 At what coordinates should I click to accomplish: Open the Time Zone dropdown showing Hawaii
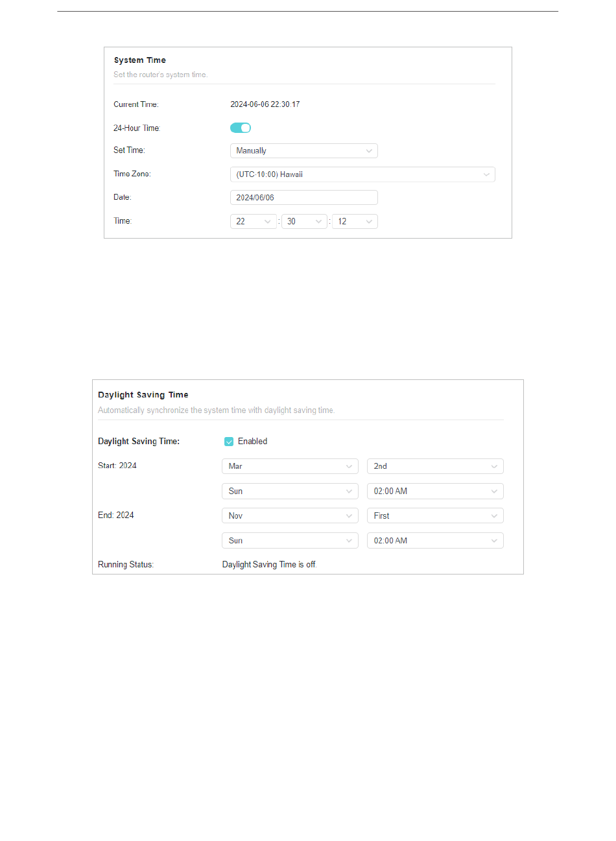(362, 174)
